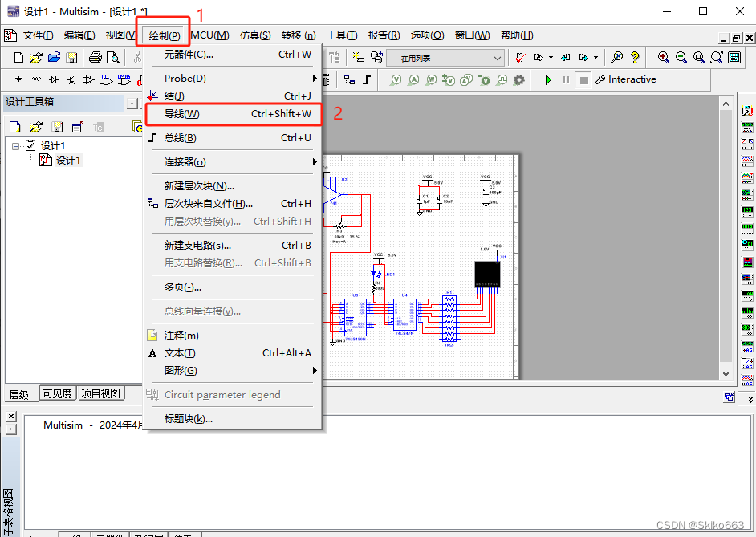Viewport: 756px width, 537px height.
Task: Open Find examples magnifier icon
Action: pos(616,57)
